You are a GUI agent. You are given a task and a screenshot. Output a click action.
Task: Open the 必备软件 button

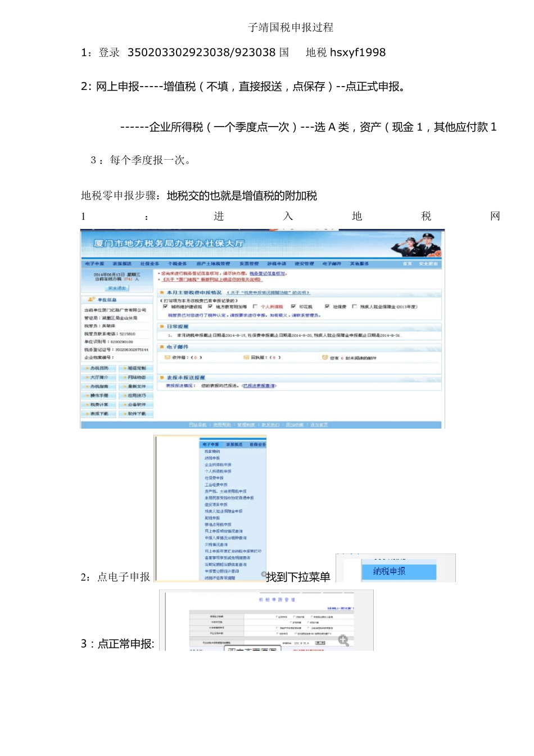pyautogui.click(x=136, y=404)
